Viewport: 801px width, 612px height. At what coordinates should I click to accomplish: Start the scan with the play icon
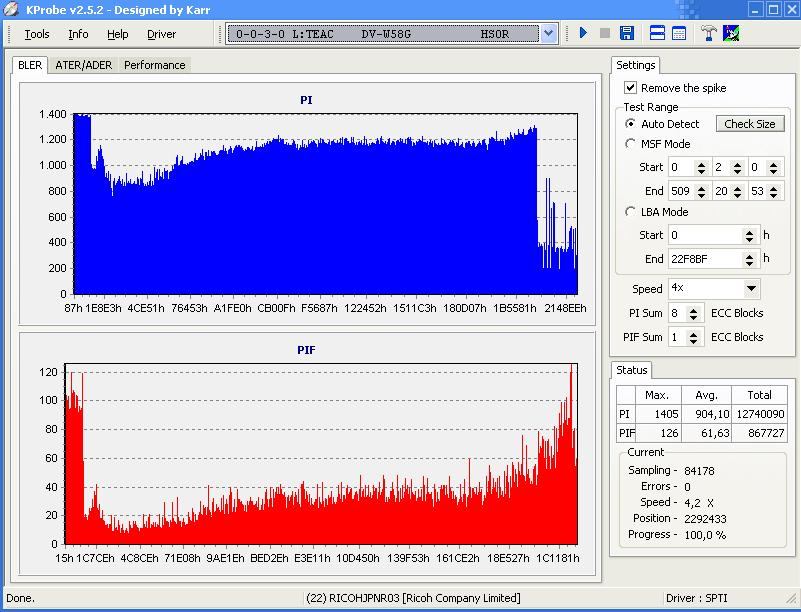[583, 33]
